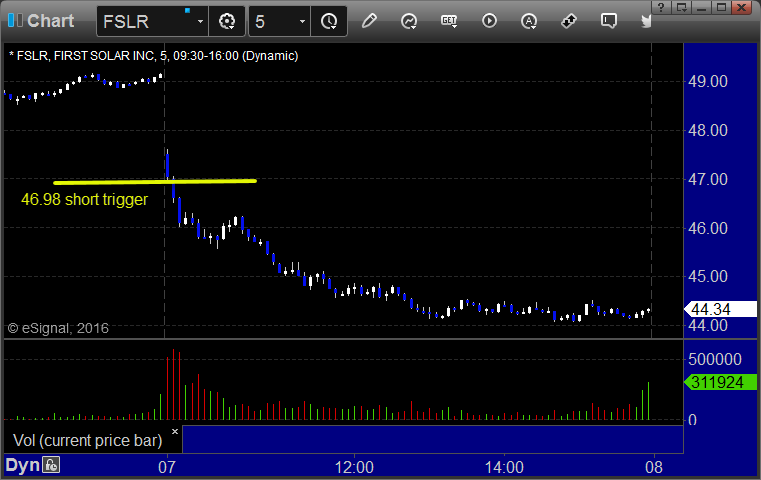Close the Vol study panel
Image resolution: width=761 pixels, height=480 pixels.
point(175,431)
